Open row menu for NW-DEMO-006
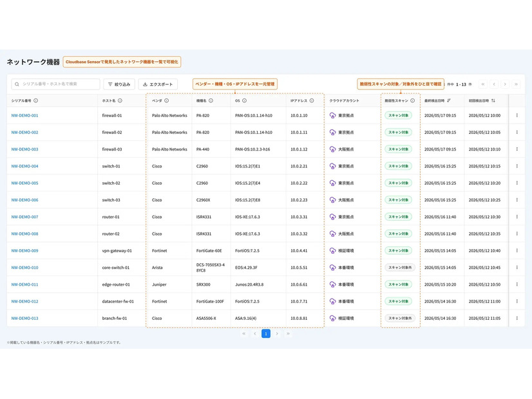 (517, 200)
